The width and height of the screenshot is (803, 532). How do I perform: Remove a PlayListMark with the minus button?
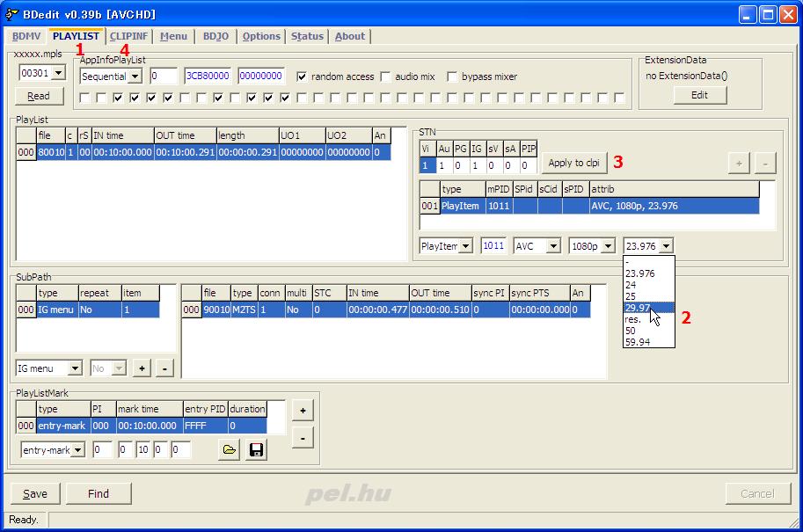[303, 438]
